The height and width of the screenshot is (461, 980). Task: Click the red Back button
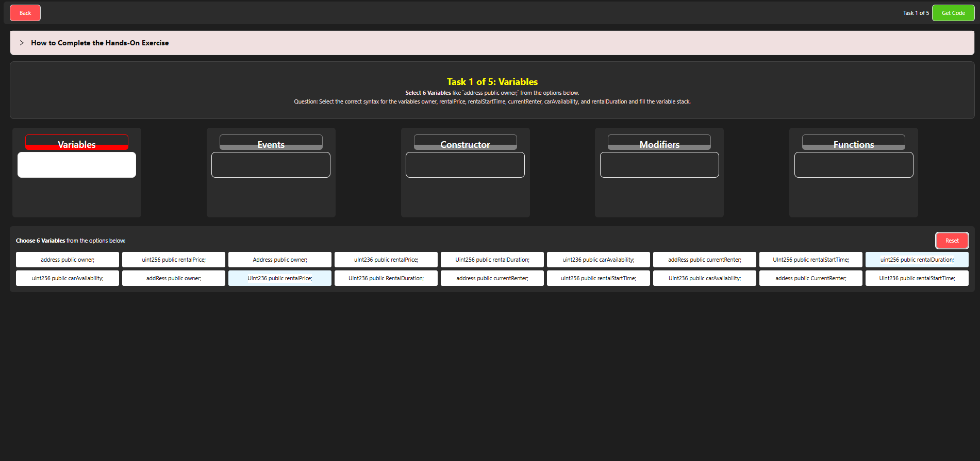point(25,13)
